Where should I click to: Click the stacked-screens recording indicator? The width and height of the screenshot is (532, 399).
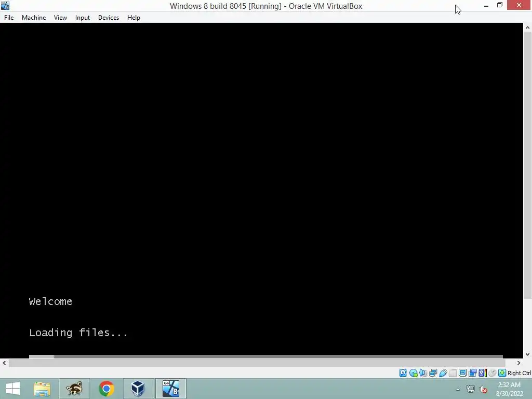(472, 373)
